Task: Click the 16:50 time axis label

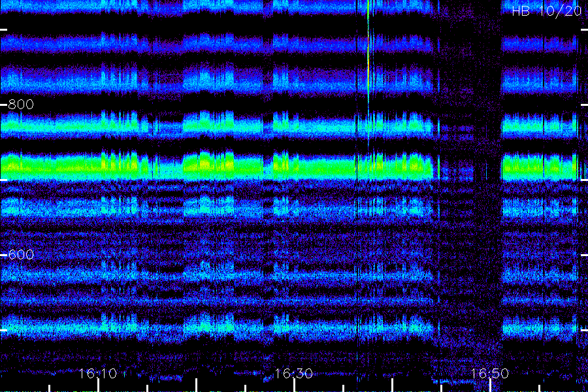Action: tap(490, 373)
